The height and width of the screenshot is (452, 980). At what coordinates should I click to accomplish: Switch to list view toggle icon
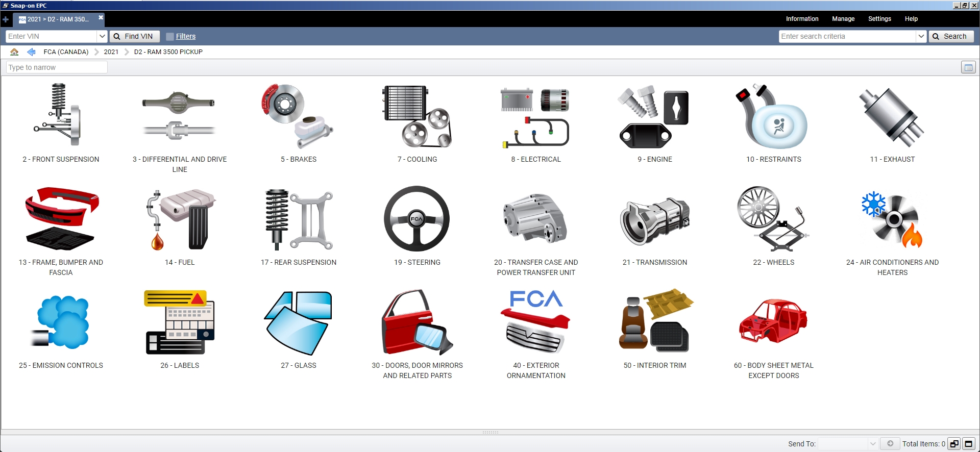click(968, 67)
